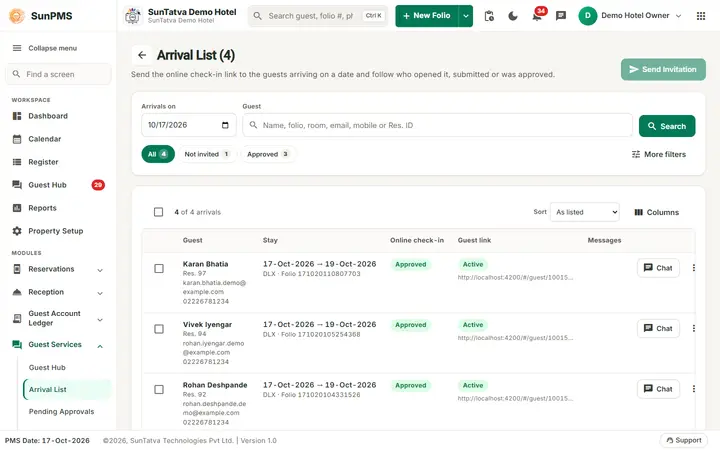Click the Support button

click(684, 440)
